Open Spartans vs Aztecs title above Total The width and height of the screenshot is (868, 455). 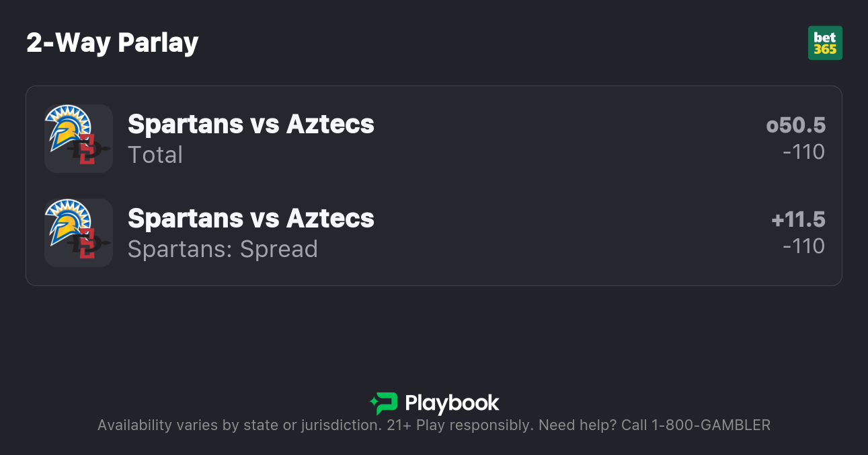251,124
